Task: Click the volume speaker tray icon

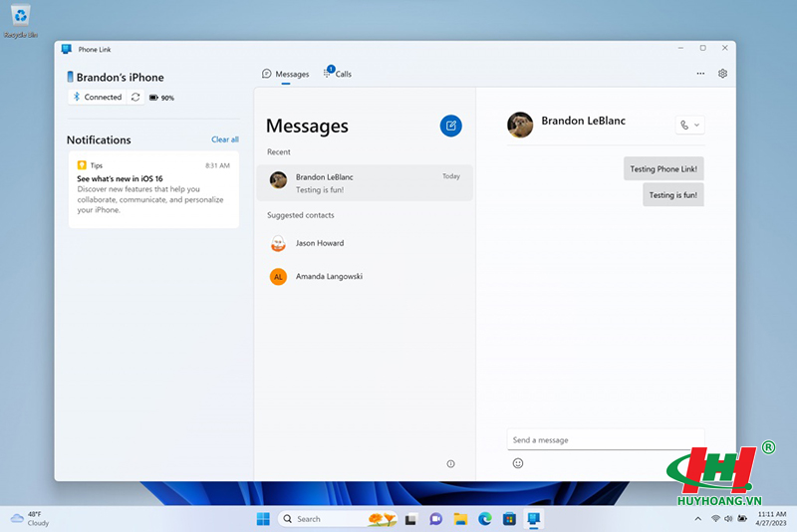Action: click(x=728, y=519)
